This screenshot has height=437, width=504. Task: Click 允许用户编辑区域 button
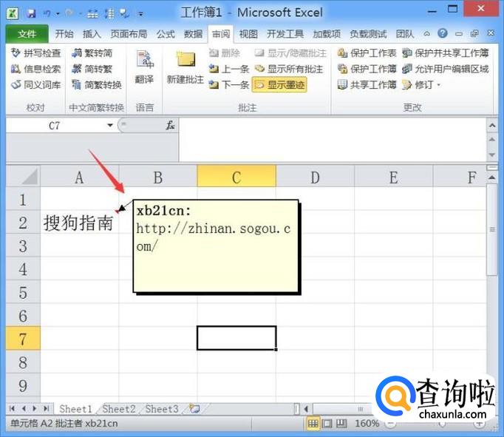coord(446,69)
